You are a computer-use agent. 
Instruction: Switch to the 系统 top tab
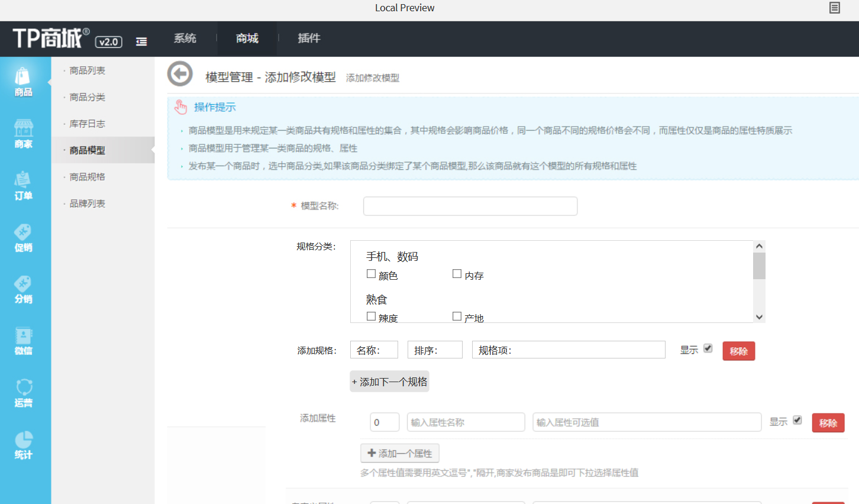pyautogui.click(x=185, y=38)
